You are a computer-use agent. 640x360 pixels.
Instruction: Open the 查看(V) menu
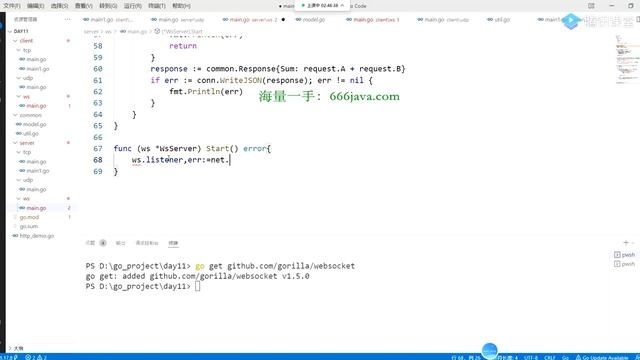84,6
